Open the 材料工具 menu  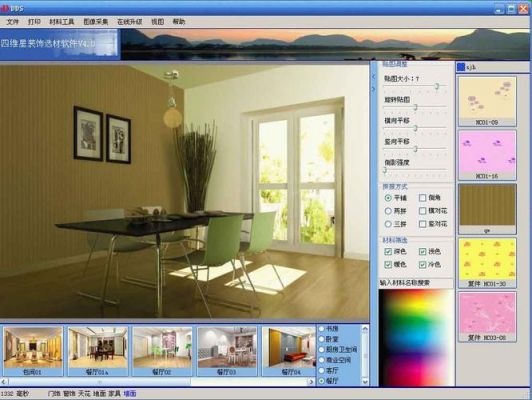point(61,22)
